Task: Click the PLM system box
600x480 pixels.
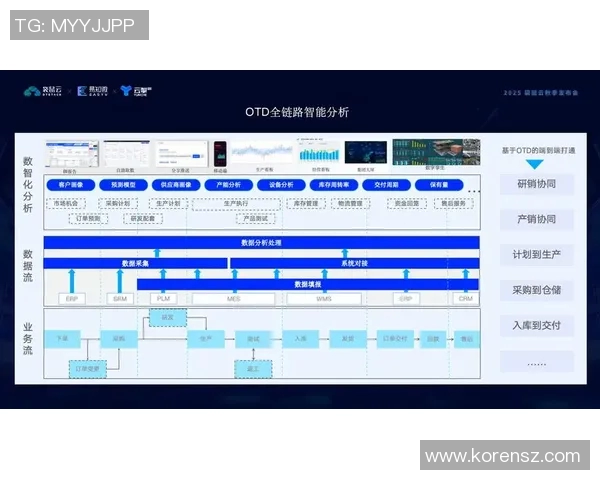Action: point(163,299)
